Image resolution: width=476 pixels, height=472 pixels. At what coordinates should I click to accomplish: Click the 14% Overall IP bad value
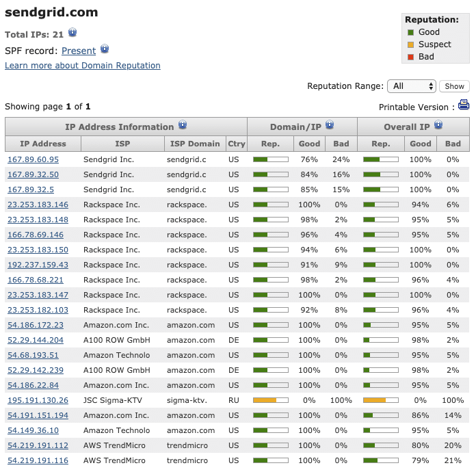453,415
